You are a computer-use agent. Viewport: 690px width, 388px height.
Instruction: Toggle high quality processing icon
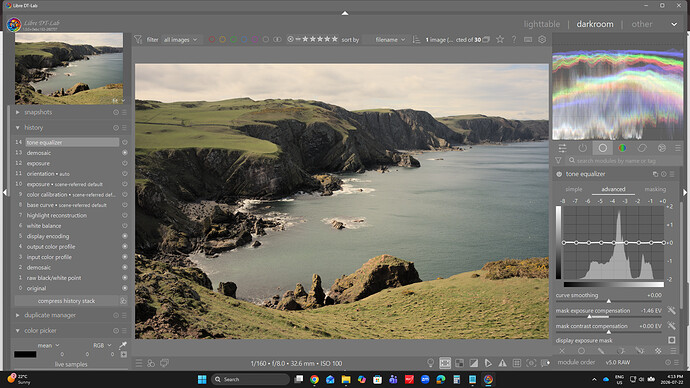(x=445, y=363)
